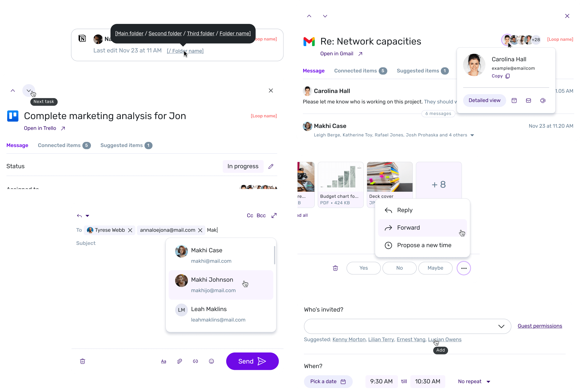Switch to the Connected items tab in the Gmail panel
This screenshot has width=580, height=392.
360,71
